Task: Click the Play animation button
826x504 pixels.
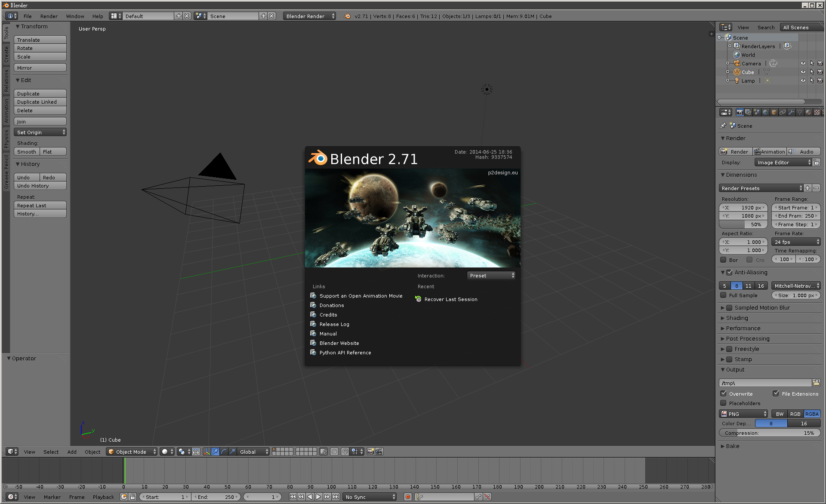Action: pyautogui.click(x=318, y=497)
